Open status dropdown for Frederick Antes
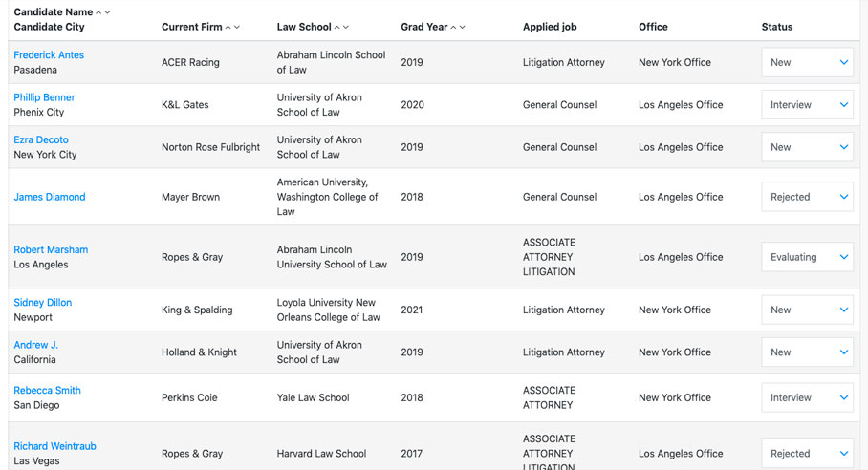The height and width of the screenshot is (470, 868). (x=807, y=63)
